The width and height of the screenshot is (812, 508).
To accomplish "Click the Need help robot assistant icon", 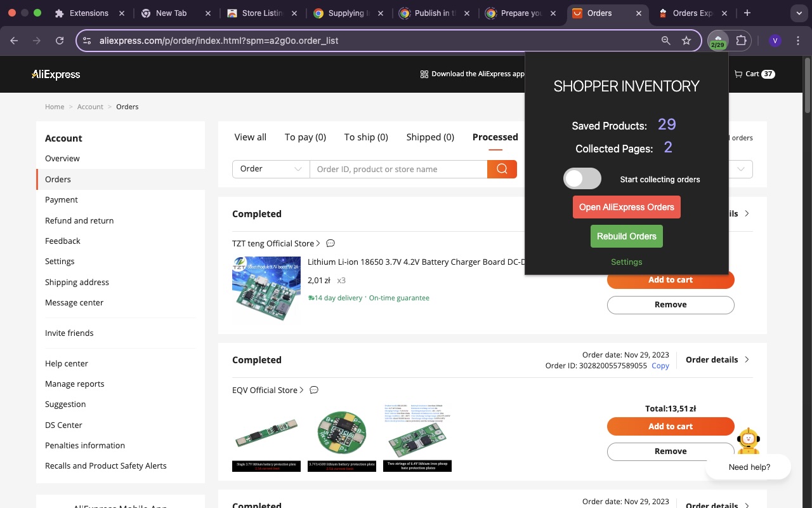I will click(x=749, y=440).
